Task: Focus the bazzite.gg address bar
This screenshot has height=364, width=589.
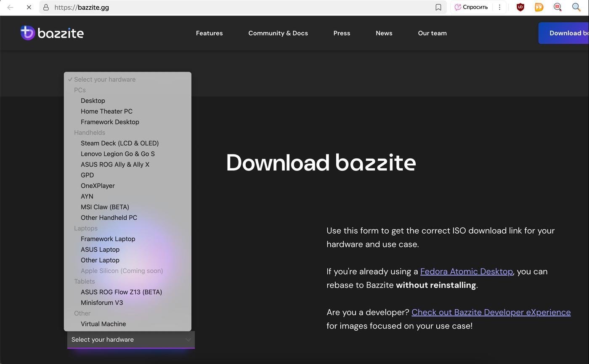Action: 242,7
